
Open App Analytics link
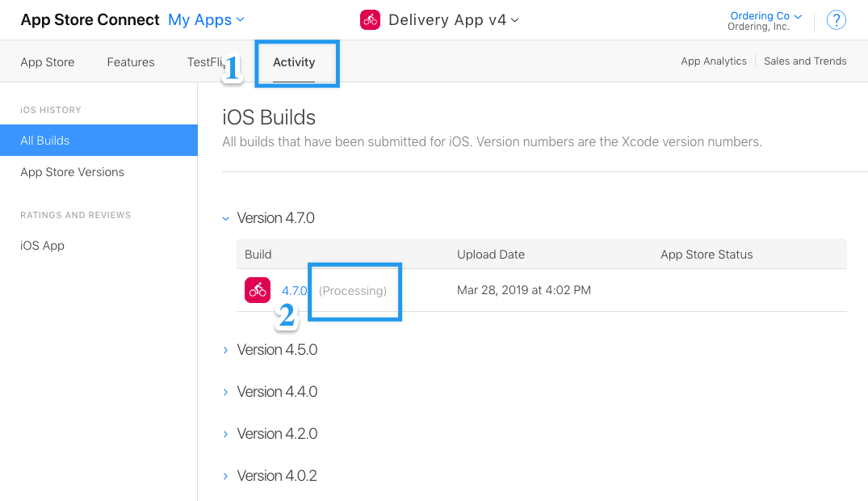tap(714, 61)
